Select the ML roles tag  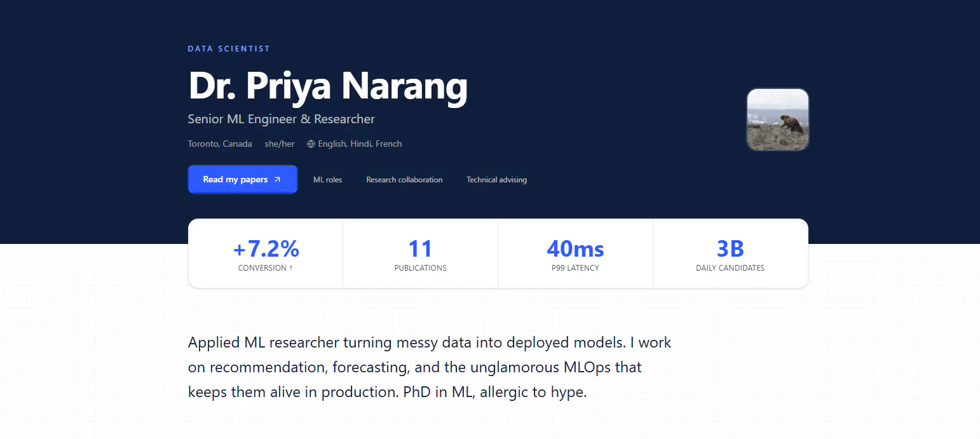(x=327, y=180)
